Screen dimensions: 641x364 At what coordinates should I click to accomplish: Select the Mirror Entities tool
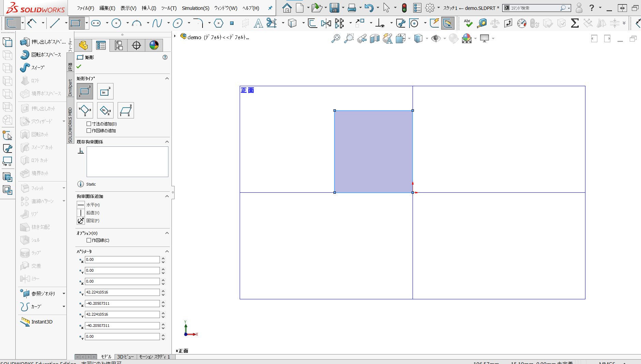click(x=326, y=23)
